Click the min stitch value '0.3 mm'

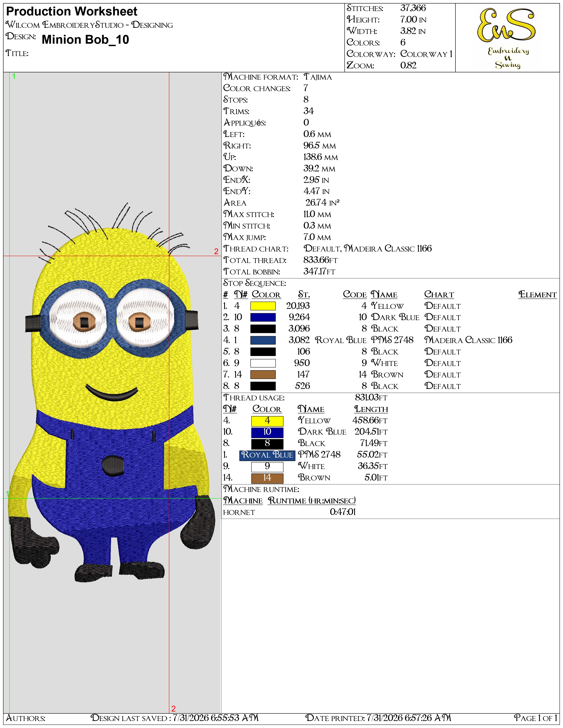click(x=317, y=226)
